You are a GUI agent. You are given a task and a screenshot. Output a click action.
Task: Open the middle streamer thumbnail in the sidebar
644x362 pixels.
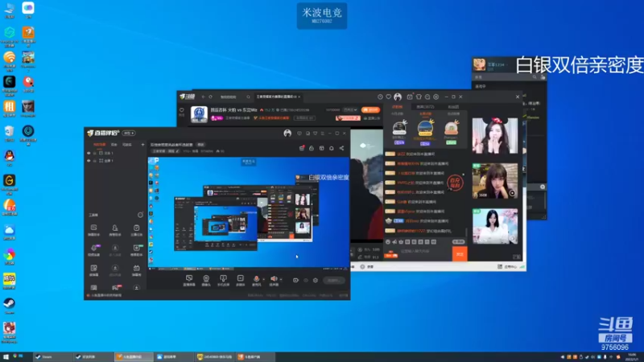click(495, 181)
